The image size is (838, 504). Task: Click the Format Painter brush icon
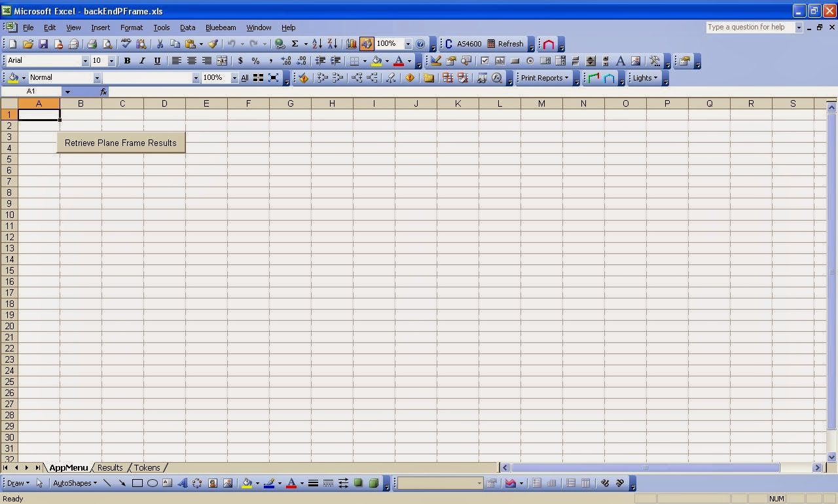click(x=213, y=44)
